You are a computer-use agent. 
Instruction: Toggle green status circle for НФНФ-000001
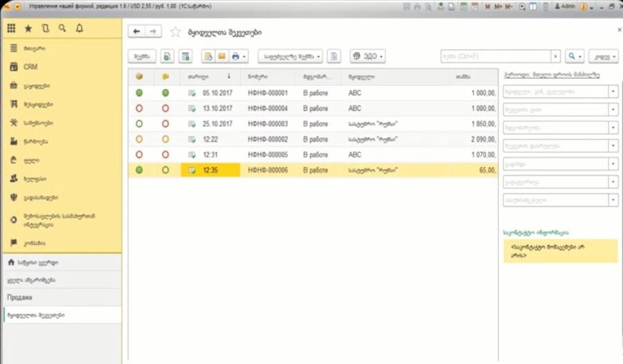click(x=139, y=92)
